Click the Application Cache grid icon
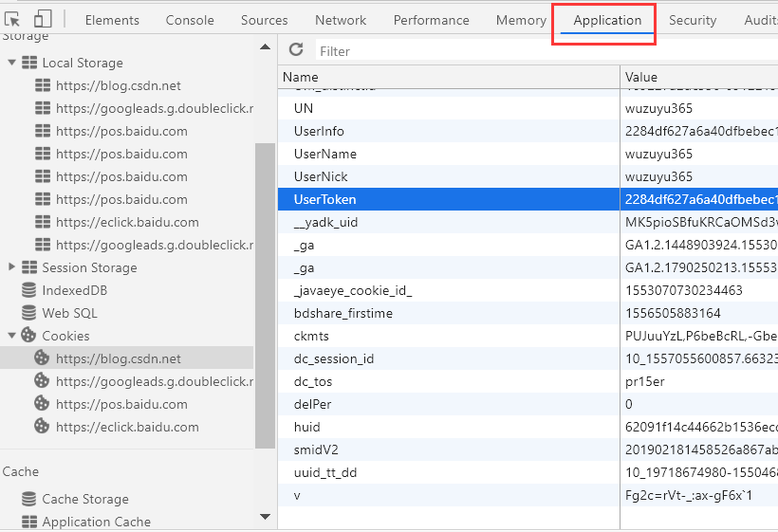 click(x=29, y=522)
